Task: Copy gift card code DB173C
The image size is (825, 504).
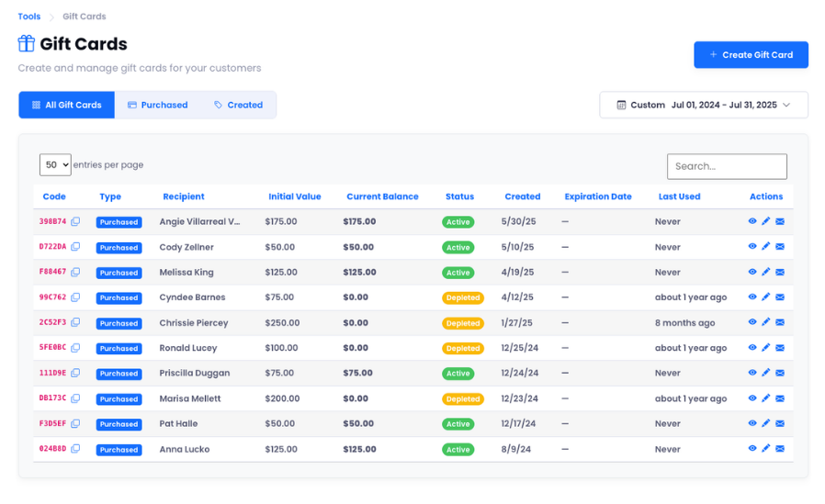Action: [75, 398]
